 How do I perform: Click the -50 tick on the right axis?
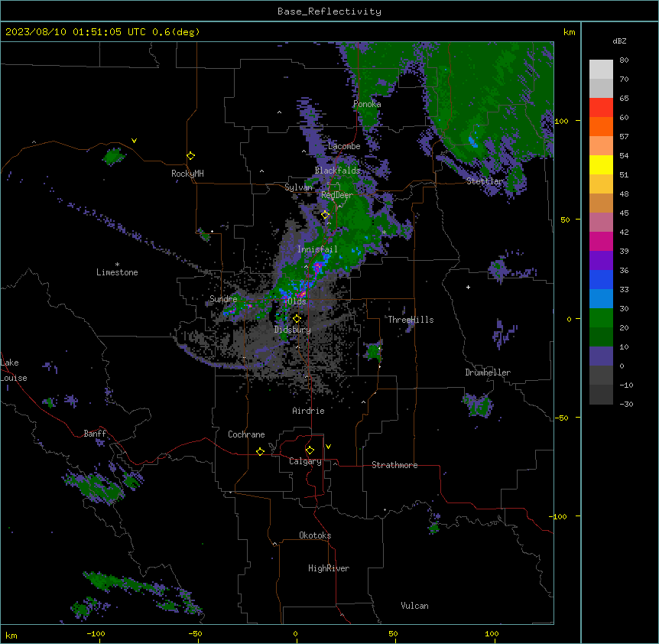(561, 418)
